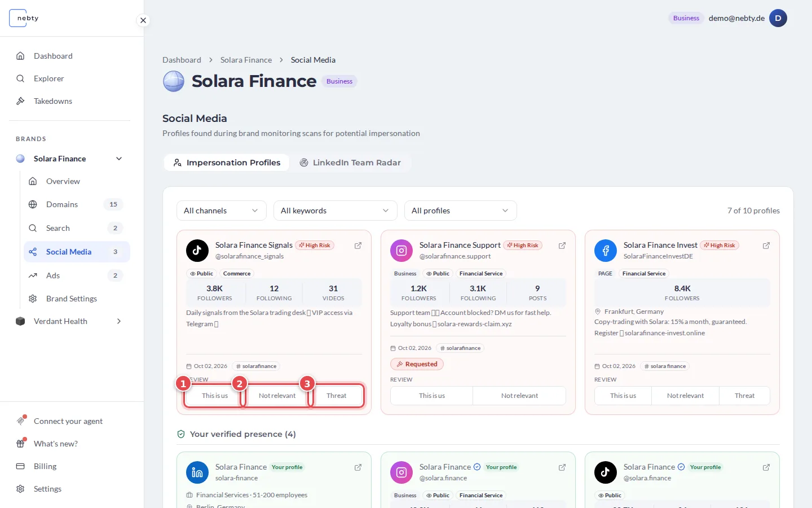
Task: Open Solara Finance Support profile external link
Action: click(x=562, y=246)
